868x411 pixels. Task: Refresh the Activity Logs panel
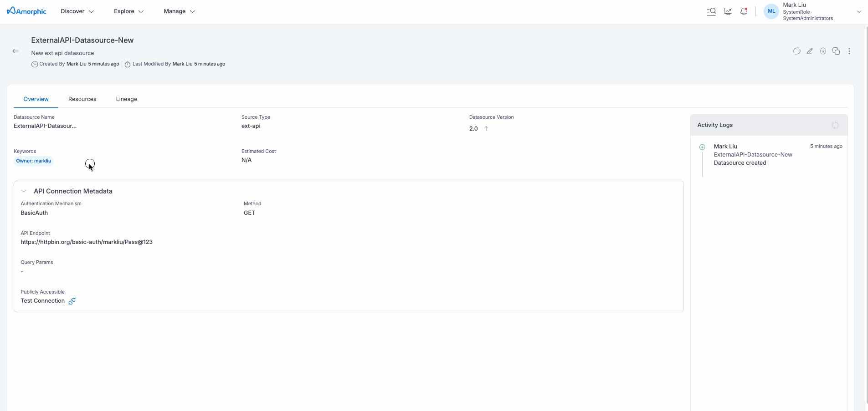pos(835,125)
